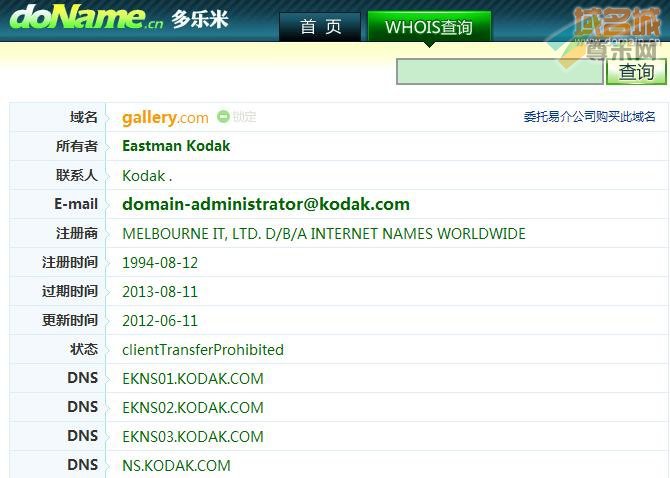The width and height of the screenshot is (670, 478).
Task: Select contact text "Kodak ."
Action: coord(147,176)
